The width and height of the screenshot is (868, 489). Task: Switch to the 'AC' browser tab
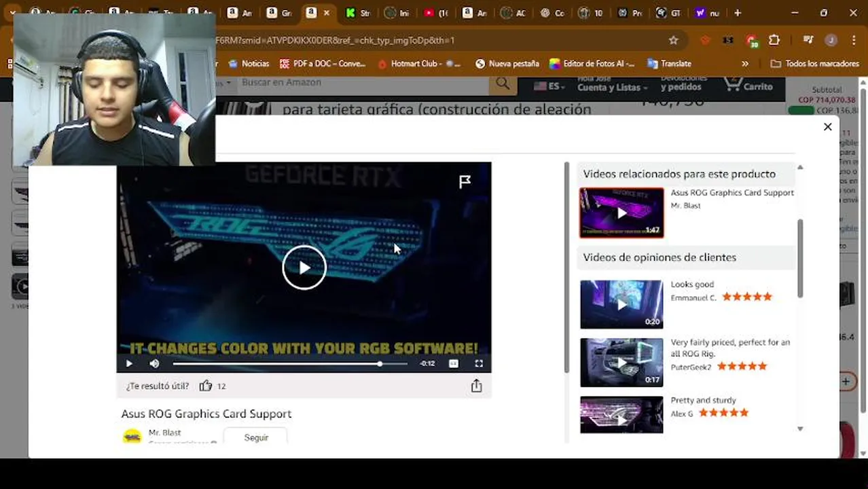[x=513, y=13]
